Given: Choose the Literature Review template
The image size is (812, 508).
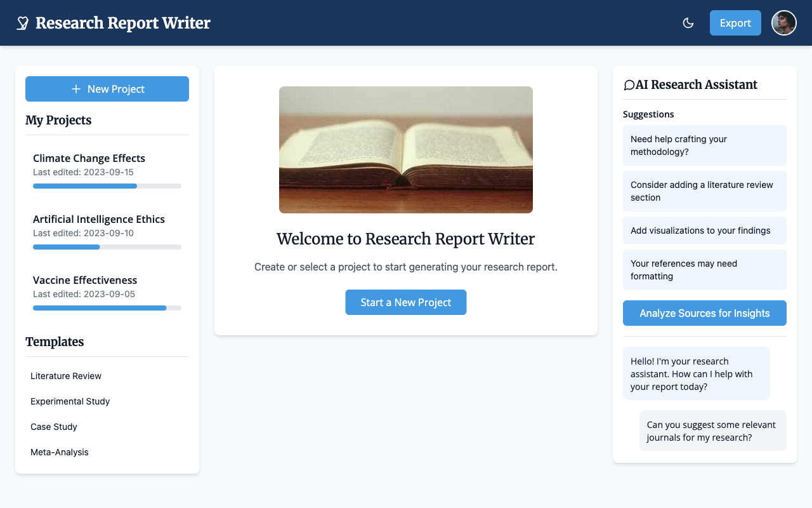Looking at the screenshot, I should (65, 376).
